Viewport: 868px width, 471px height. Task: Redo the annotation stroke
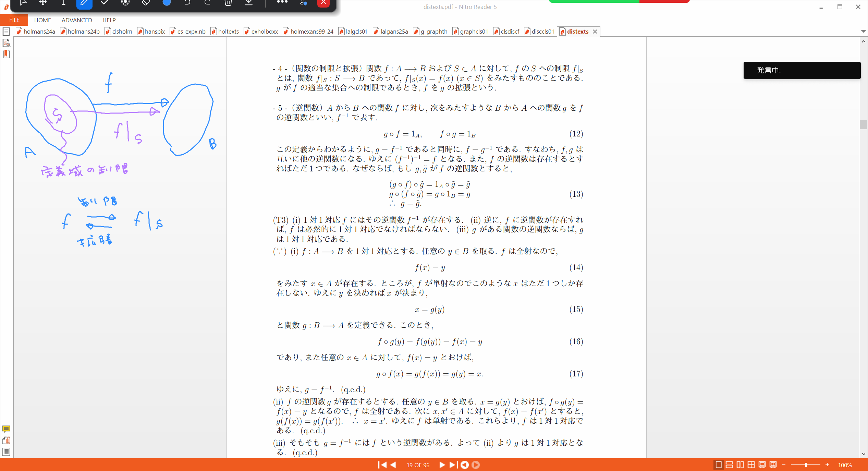point(208,3)
